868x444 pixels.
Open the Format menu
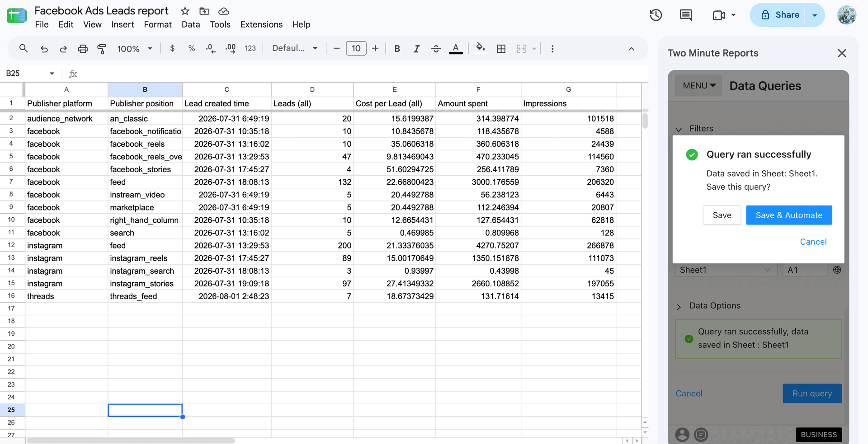point(158,24)
